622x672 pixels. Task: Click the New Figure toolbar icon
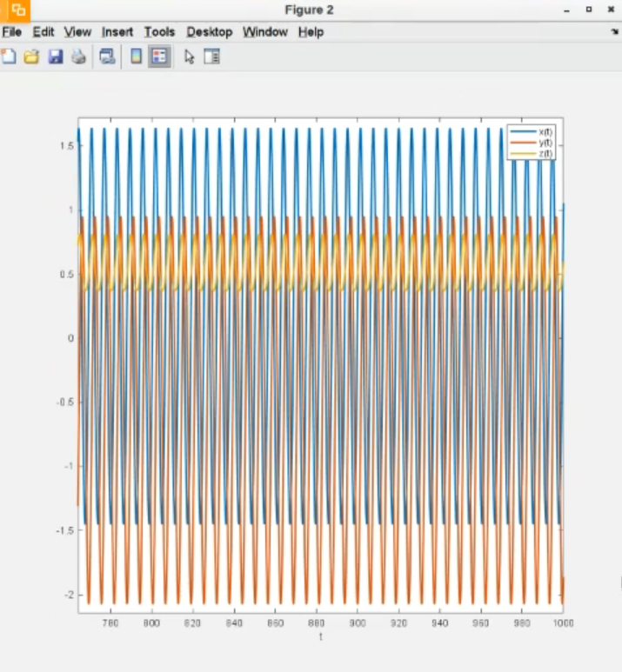click(9, 57)
